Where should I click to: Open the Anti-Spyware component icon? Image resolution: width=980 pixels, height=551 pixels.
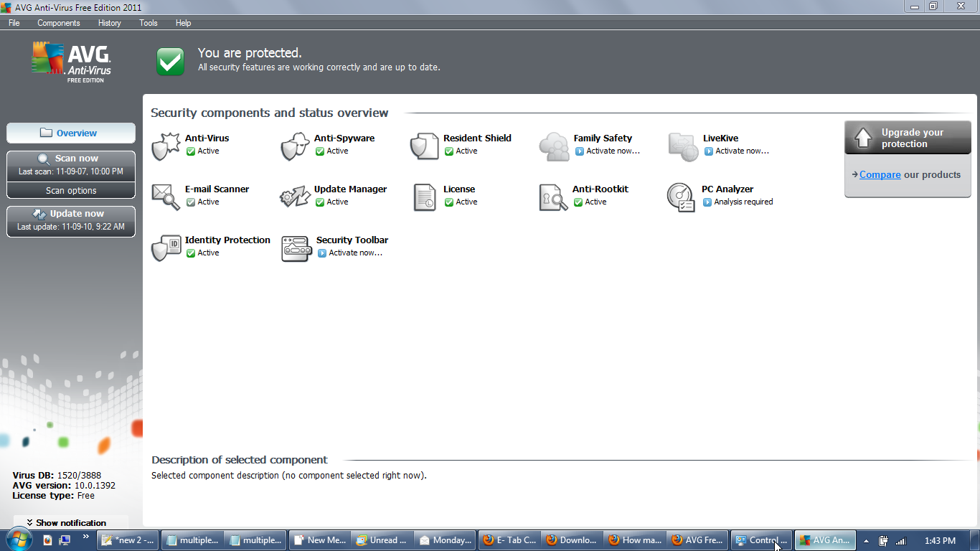coord(295,146)
